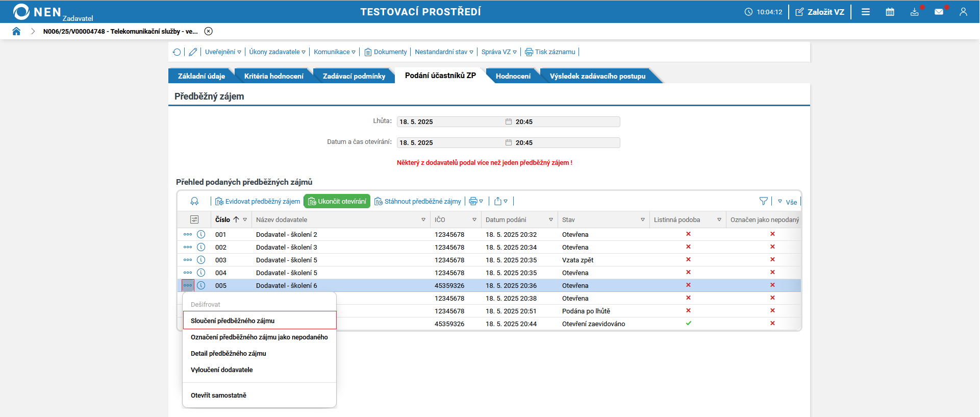Choose Vyloučení dodavatele in context menu

pyautogui.click(x=222, y=370)
